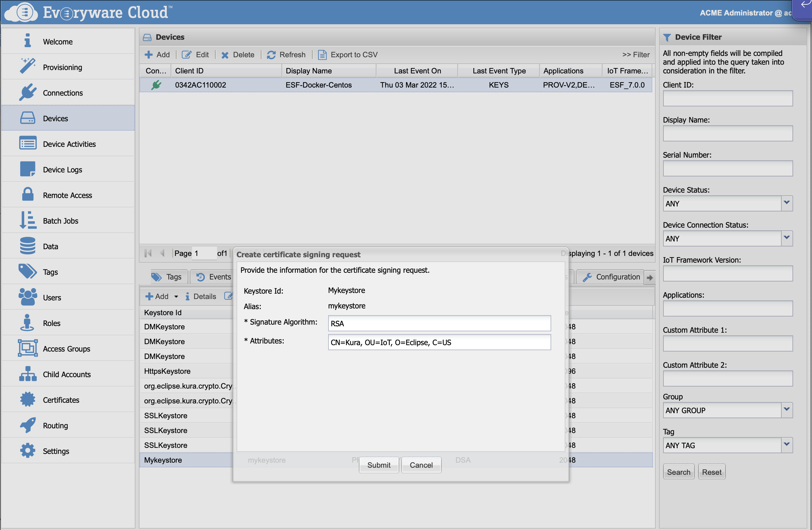Open Device Connection Status dropdown

click(786, 238)
